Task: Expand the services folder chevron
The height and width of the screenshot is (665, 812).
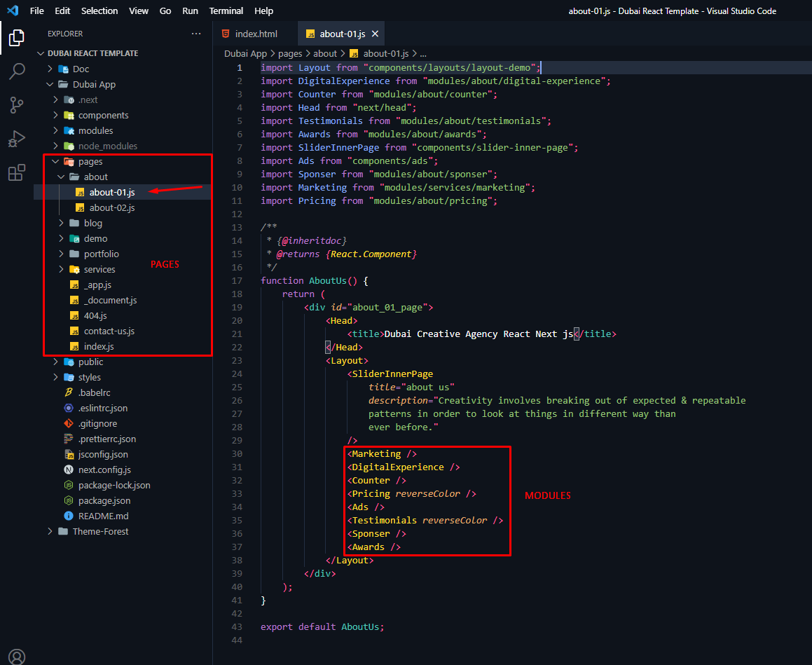Action: pyautogui.click(x=61, y=269)
